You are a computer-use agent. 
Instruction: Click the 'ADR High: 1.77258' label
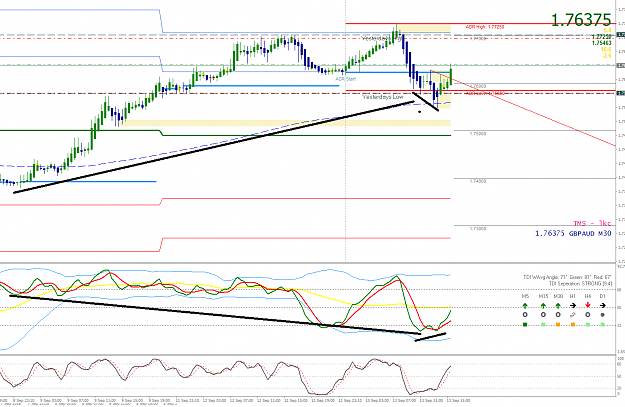point(485,27)
